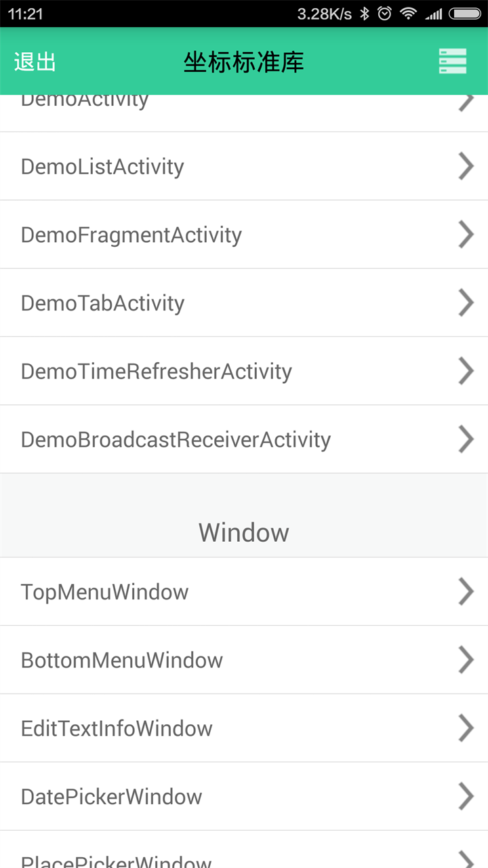This screenshot has height=868, width=488.
Task: Tap the alarm clock status icon
Action: tap(384, 14)
